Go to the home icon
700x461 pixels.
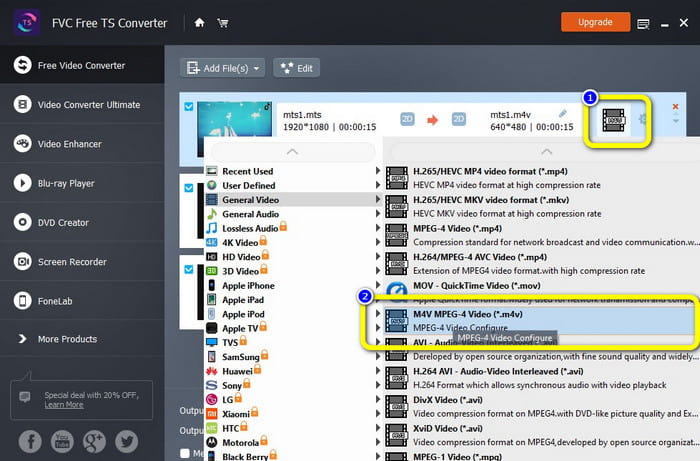tap(200, 22)
